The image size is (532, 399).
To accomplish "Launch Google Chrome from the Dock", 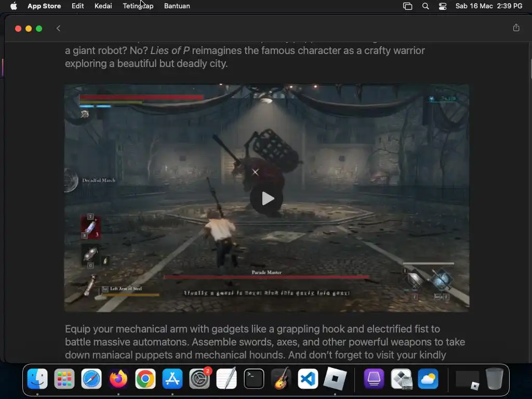I will [x=145, y=379].
